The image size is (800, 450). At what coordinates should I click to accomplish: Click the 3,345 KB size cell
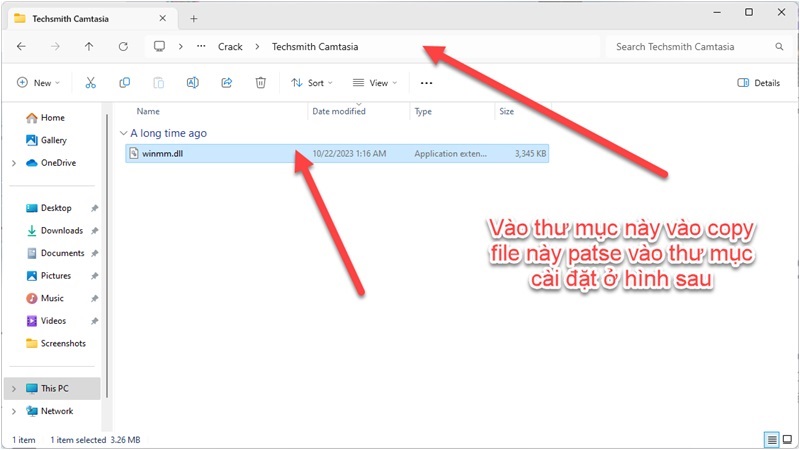(530, 154)
